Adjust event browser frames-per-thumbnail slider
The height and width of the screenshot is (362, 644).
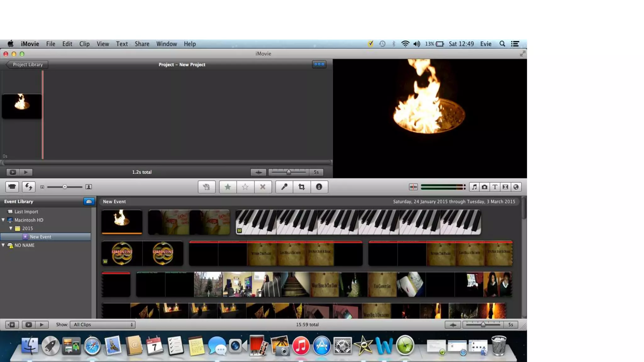click(483, 325)
